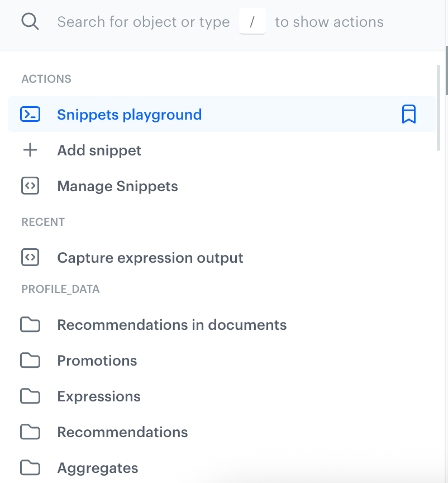Click the plus icon next to Add snippet
This screenshot has height=483, width=448.
point(30,150)
